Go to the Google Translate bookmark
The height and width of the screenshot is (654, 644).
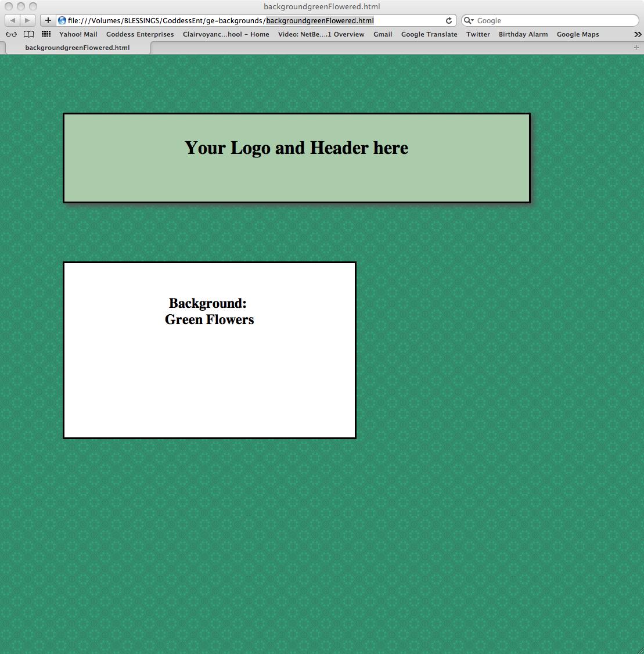click(x=429, y=35)
